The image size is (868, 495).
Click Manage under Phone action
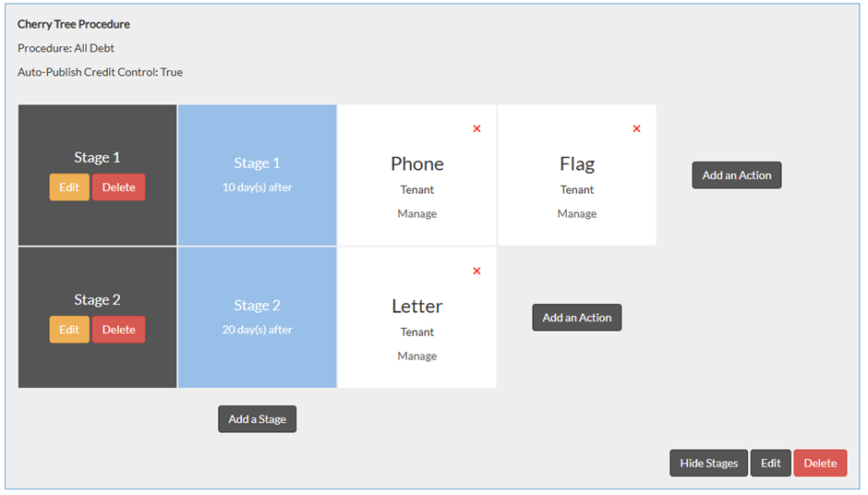(x=417, y=214)
